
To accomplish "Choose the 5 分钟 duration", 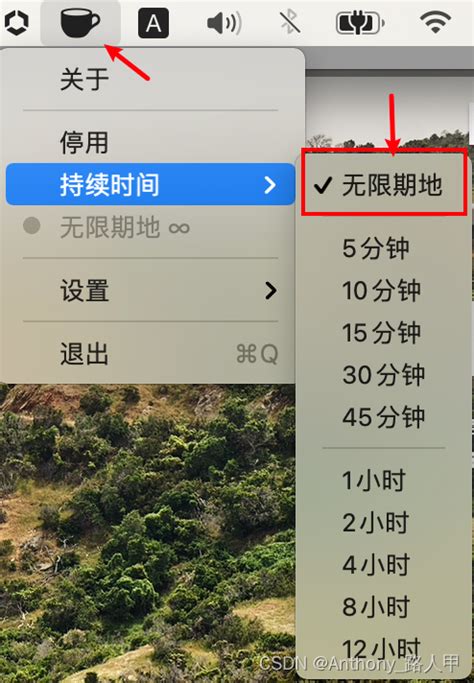I will 376,249.
